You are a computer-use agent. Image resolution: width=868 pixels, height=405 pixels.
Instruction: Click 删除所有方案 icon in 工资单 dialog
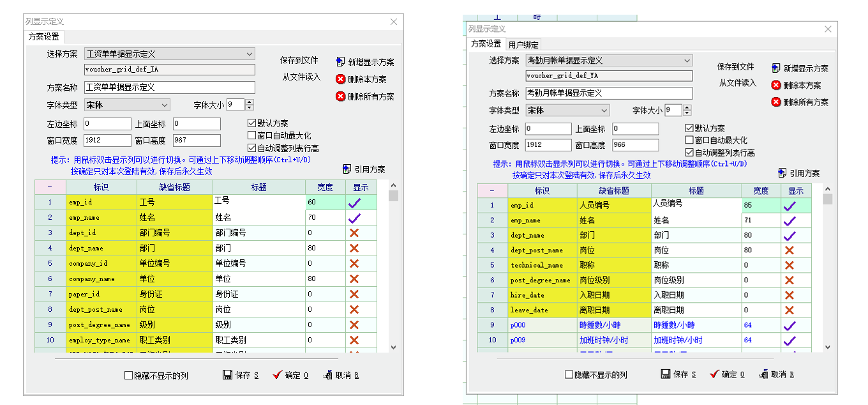340,96
